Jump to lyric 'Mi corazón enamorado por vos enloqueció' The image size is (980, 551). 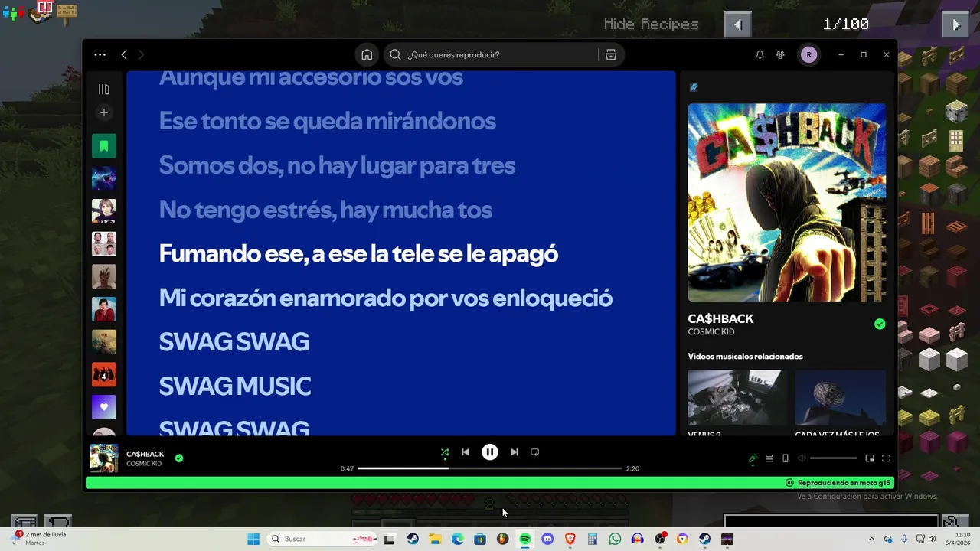[x=385, y=298]
